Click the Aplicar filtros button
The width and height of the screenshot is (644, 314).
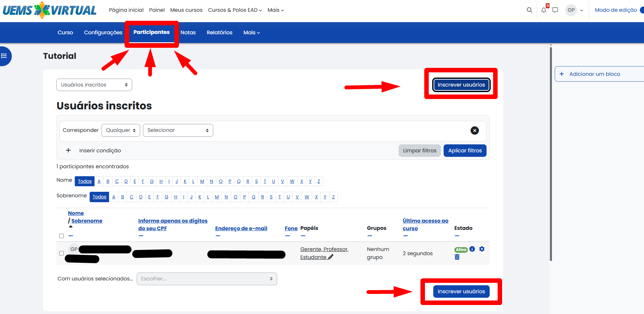point(465,151)
